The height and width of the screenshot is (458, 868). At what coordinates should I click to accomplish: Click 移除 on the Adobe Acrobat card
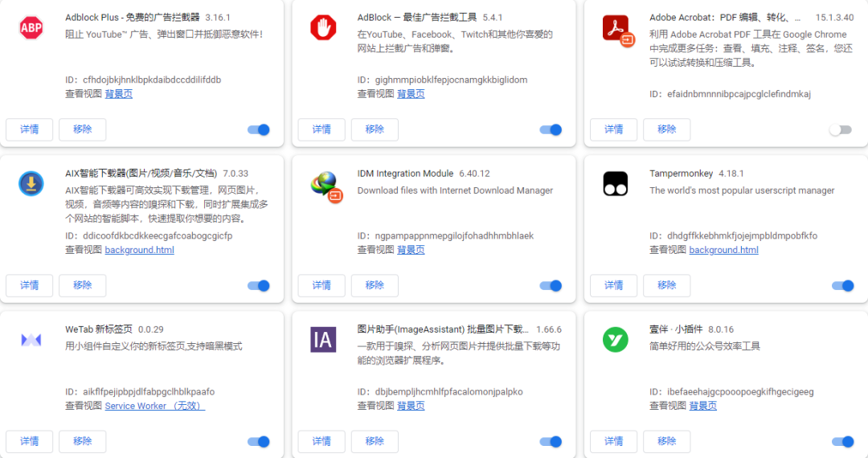coord(666,129)
